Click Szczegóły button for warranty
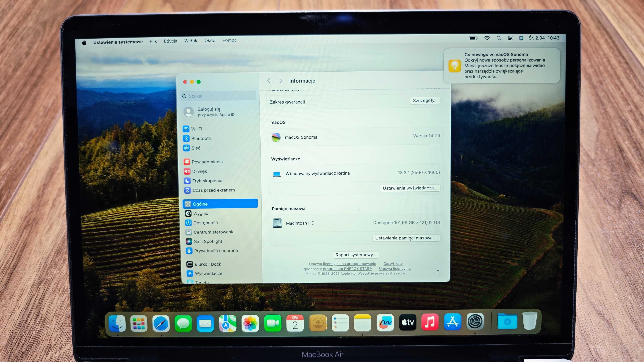 (425, 100)
